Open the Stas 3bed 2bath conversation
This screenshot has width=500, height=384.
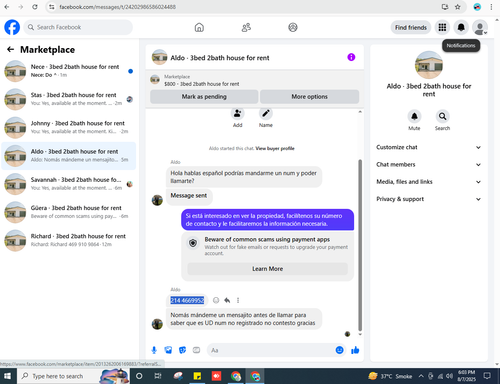68,99
